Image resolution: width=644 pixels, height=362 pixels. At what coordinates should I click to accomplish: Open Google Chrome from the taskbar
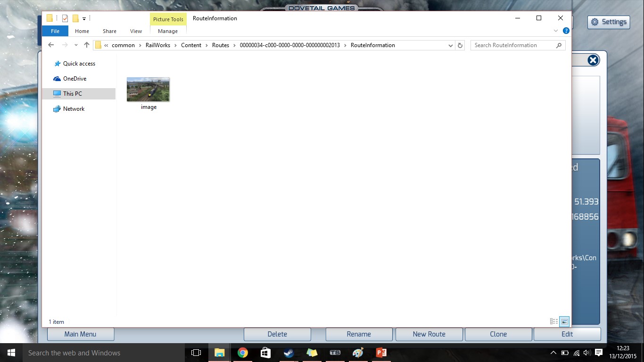pos(243,353)
